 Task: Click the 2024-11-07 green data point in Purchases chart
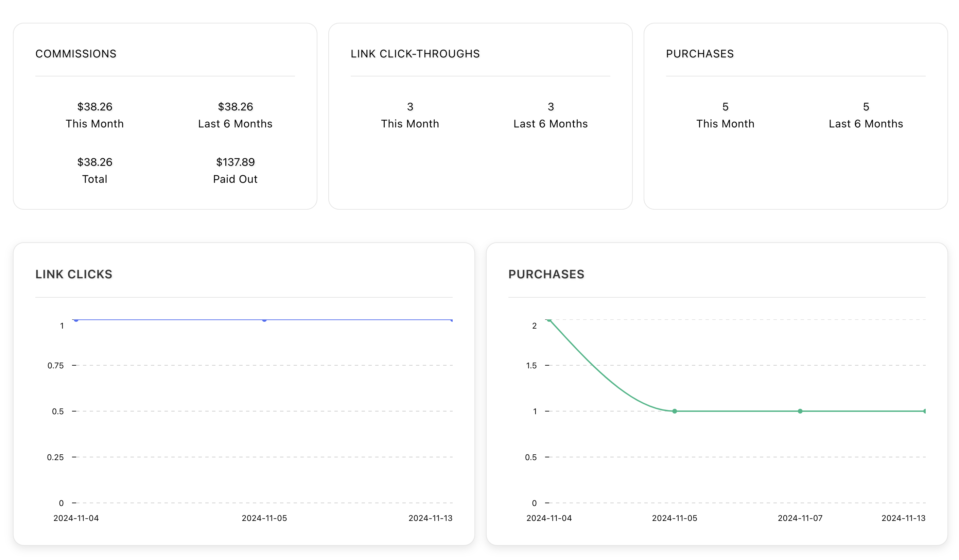click(x=800, y=411)
